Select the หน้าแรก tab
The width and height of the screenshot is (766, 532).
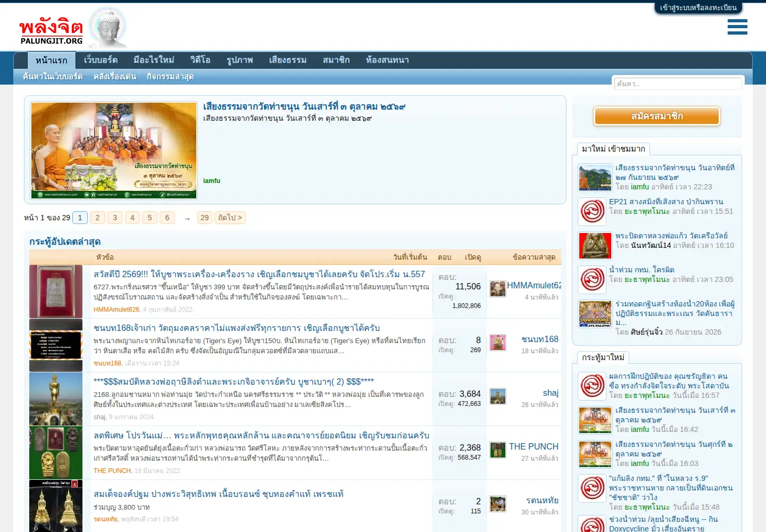tap(52, 60)
